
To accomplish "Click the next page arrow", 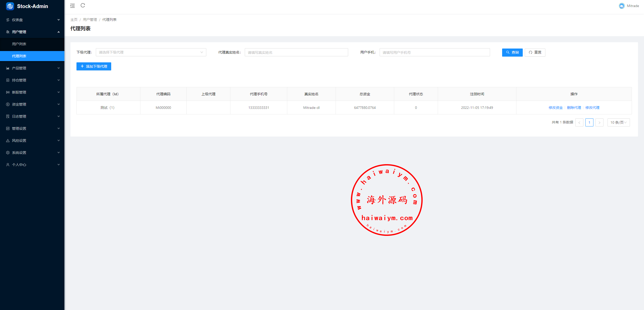I will [599, 122].
